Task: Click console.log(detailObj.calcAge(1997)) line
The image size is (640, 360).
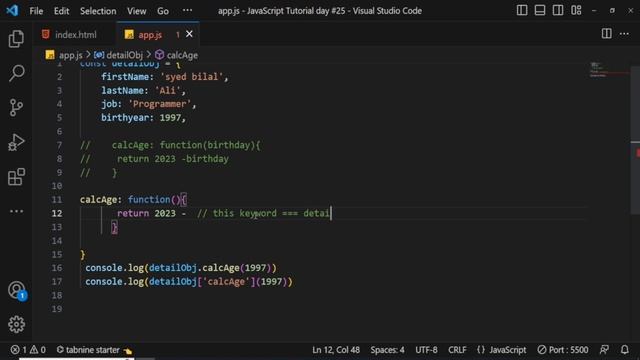Action: point(181,268)
